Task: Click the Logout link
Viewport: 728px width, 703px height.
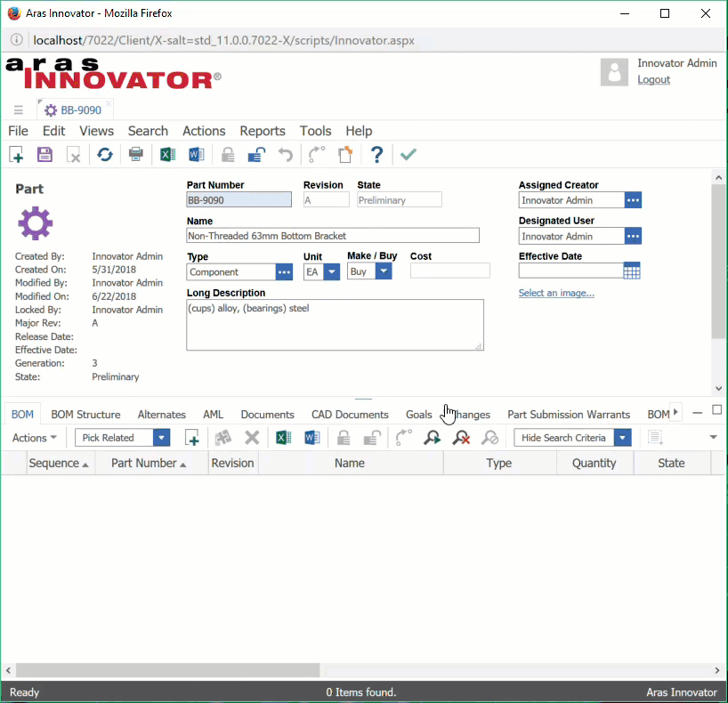Action: (653, 79)
